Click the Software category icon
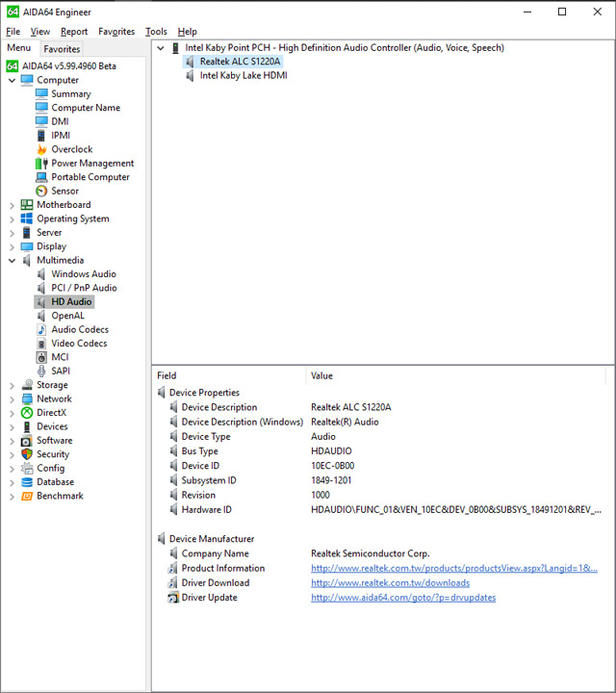This screenshot has height=693, width=616. [x=27, y=440]
